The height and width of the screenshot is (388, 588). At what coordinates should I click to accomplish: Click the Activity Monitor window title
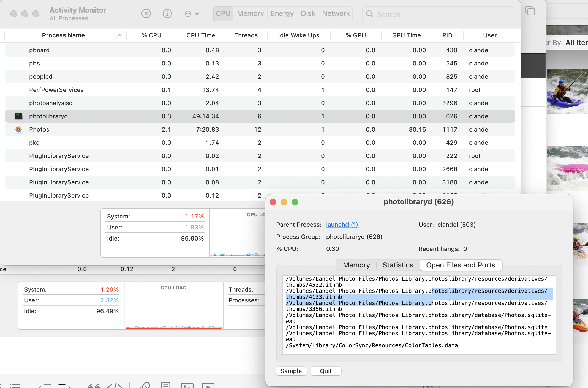tap(78, 10)
